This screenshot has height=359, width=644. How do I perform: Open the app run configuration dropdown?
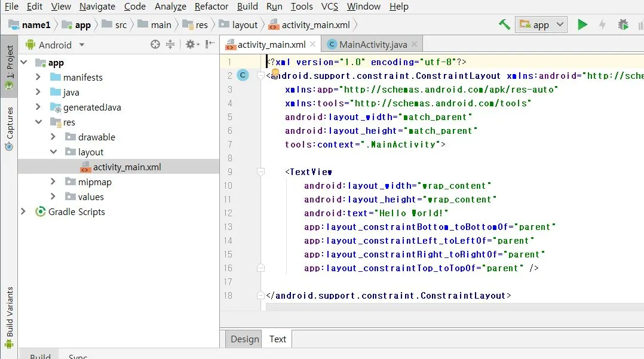point(541,24)
